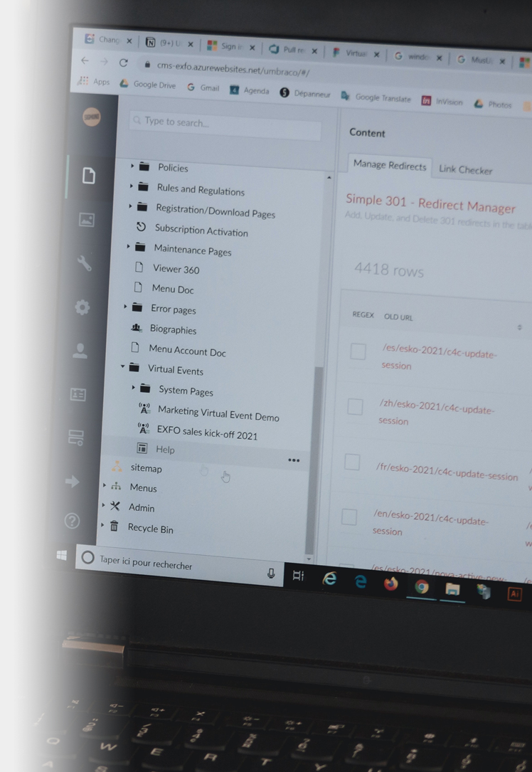Image resolution: width=532 pixels, height=772 pixels.
Task: Click the browser back arrow
Action: click(x=85, y=60)
